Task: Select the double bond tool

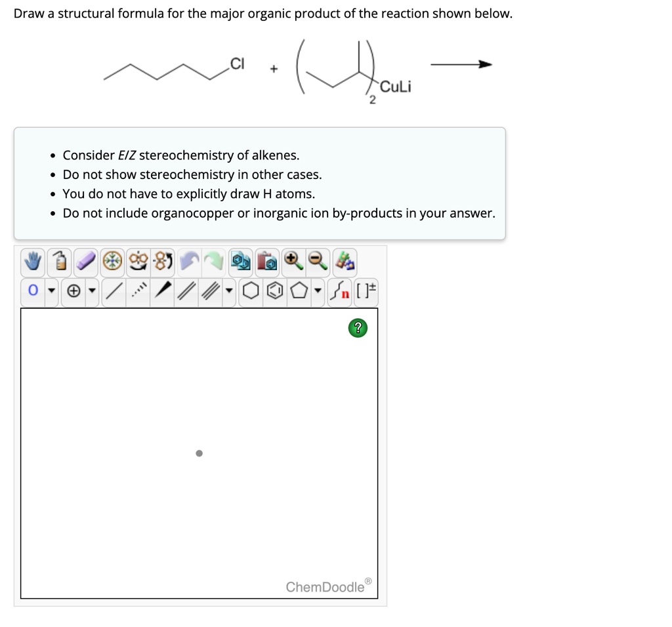Action: pyautogui.click(x=186, y=291)
